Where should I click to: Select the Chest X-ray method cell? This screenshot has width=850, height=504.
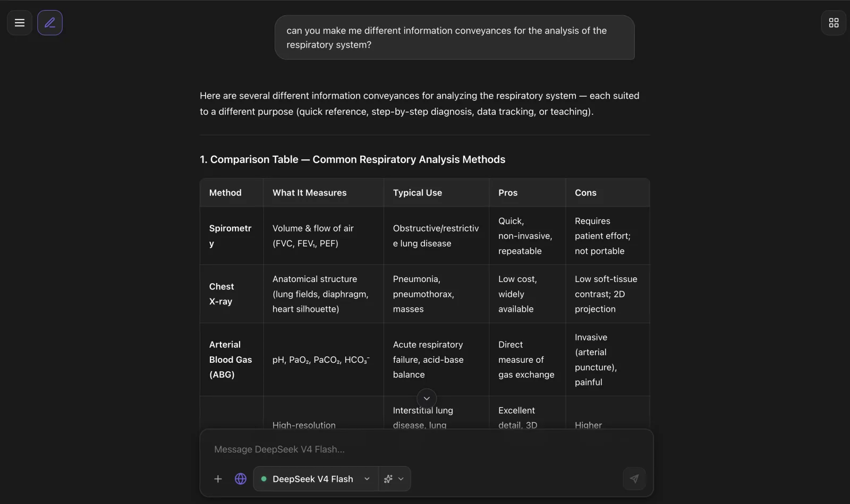tap(232, 294)
